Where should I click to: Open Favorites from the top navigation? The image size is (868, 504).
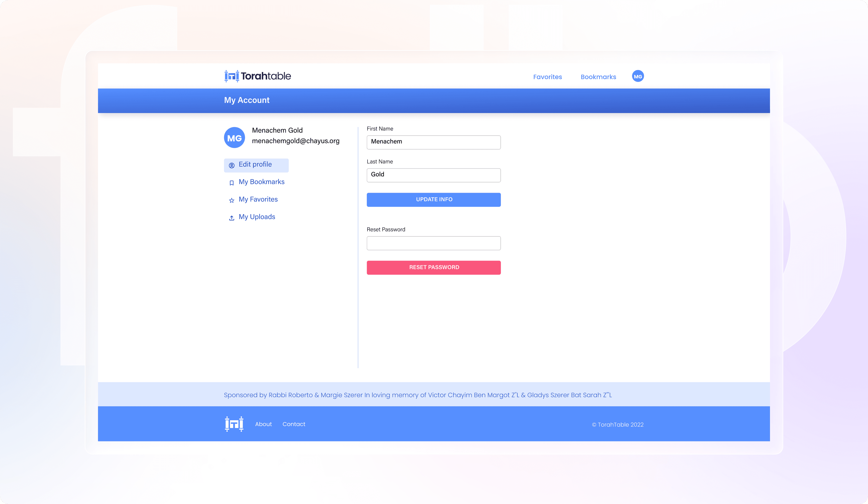click(547, 77)
